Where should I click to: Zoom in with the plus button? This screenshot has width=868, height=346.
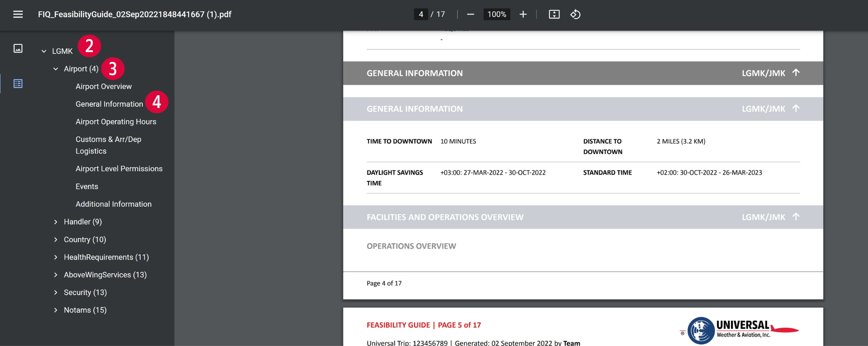pyautogui.click(x=523, y=14)
